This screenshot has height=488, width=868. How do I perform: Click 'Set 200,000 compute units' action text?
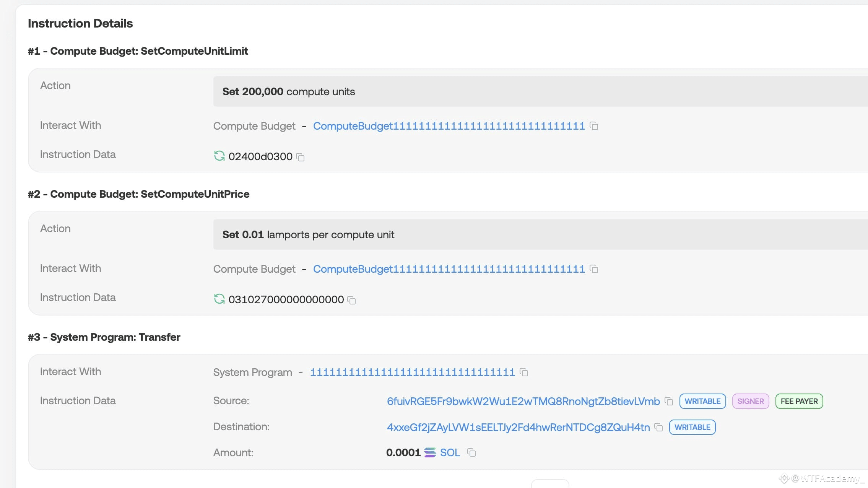click(x=289, y=91)
